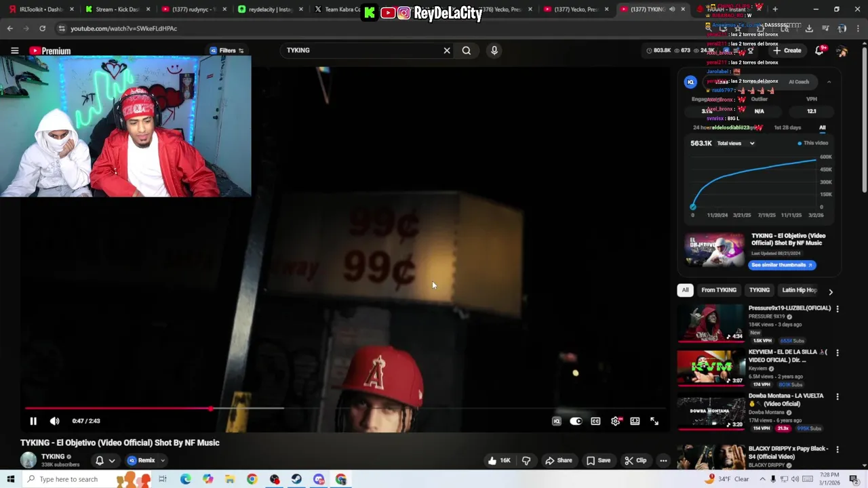This screenshot has width=868, height=488.
Task: Switch to theater mode
Action: tap(635, 421)
